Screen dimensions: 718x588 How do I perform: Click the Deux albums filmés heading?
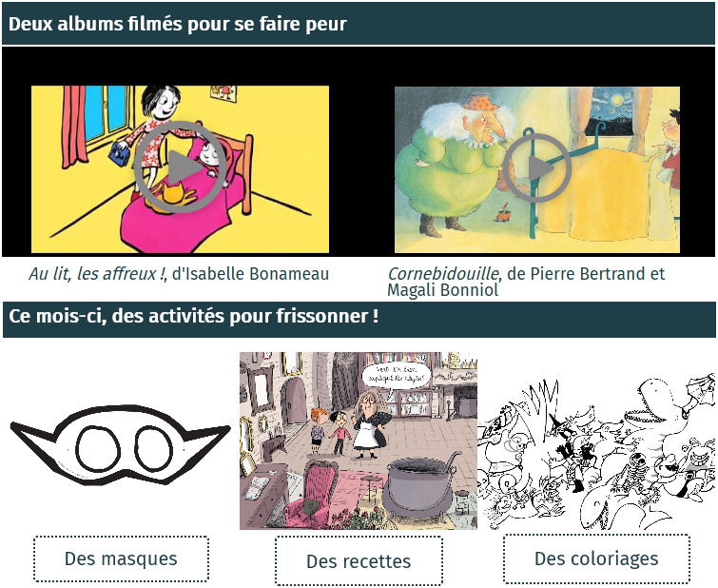click(177, 24)
